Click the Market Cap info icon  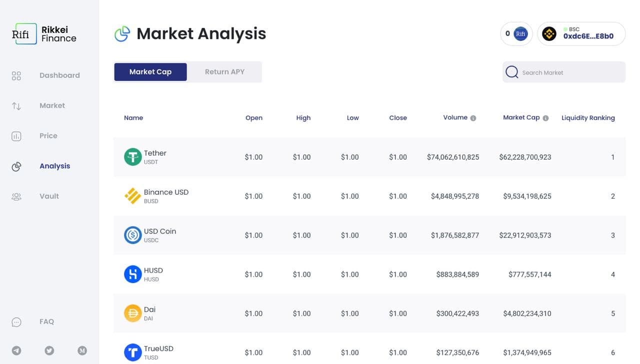545,118
